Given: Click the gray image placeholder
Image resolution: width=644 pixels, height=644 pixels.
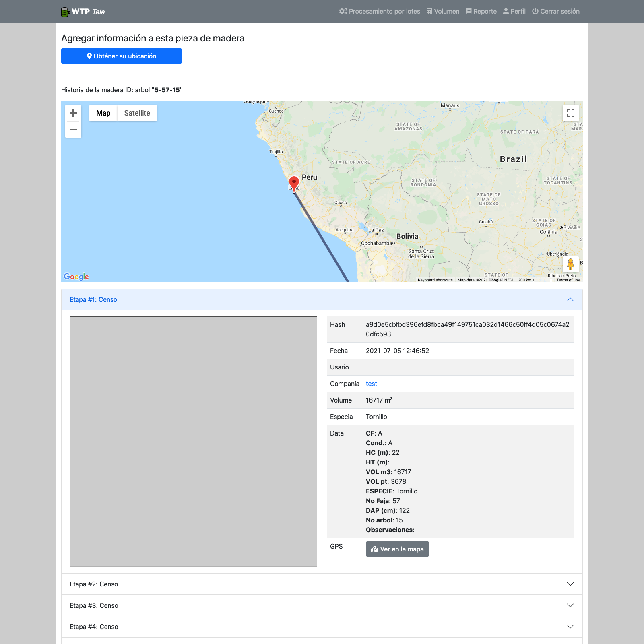Looking at the screenshot, I should pos(193,442).
